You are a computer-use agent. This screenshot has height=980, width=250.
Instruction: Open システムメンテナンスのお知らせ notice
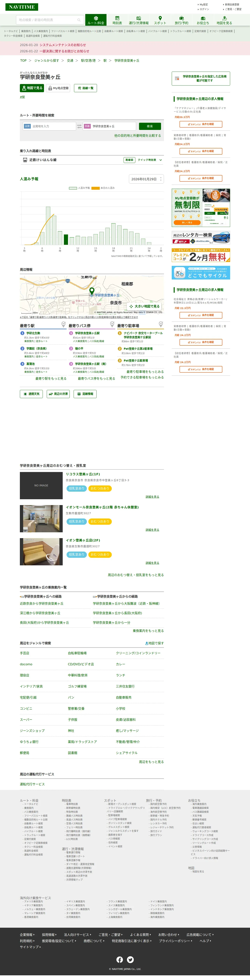point(63,45)
